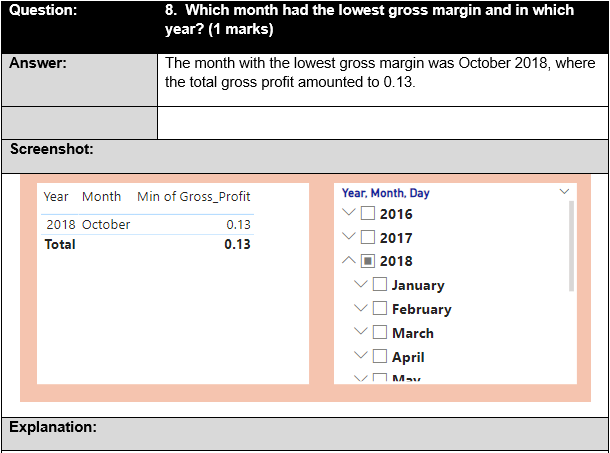Check the April month checkbox
Image resolution: width=610 pixels, height=453 pixels.
pos(380,357)
